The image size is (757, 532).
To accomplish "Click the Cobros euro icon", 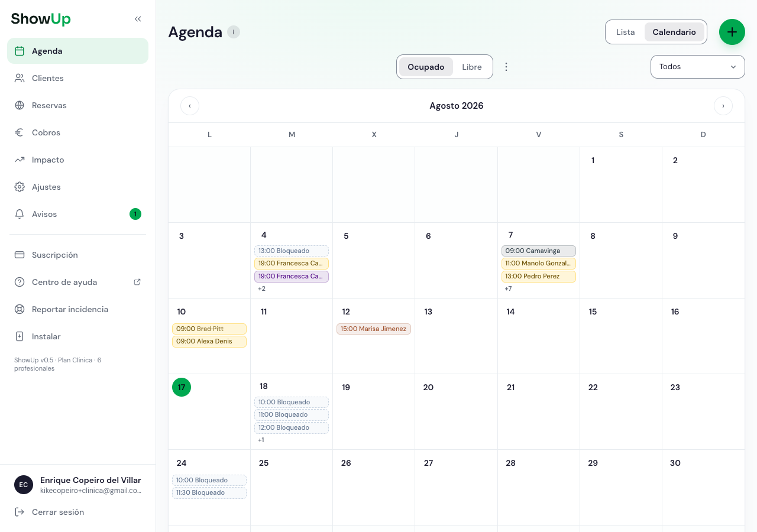I will pyautogui.click(x=20, y=132).
